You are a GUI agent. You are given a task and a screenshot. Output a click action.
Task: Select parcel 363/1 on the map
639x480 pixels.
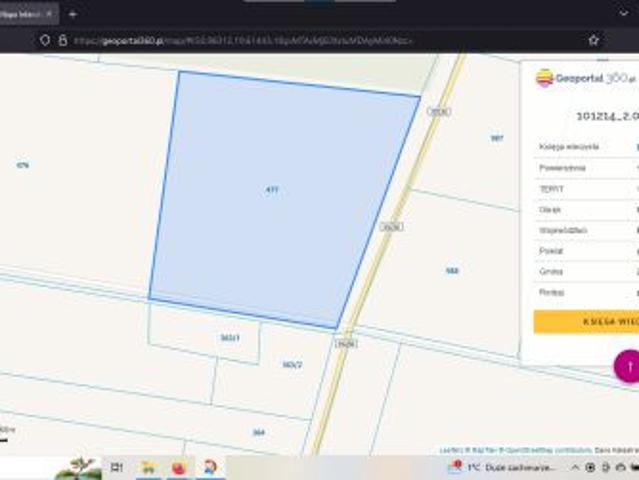(229, 338)
